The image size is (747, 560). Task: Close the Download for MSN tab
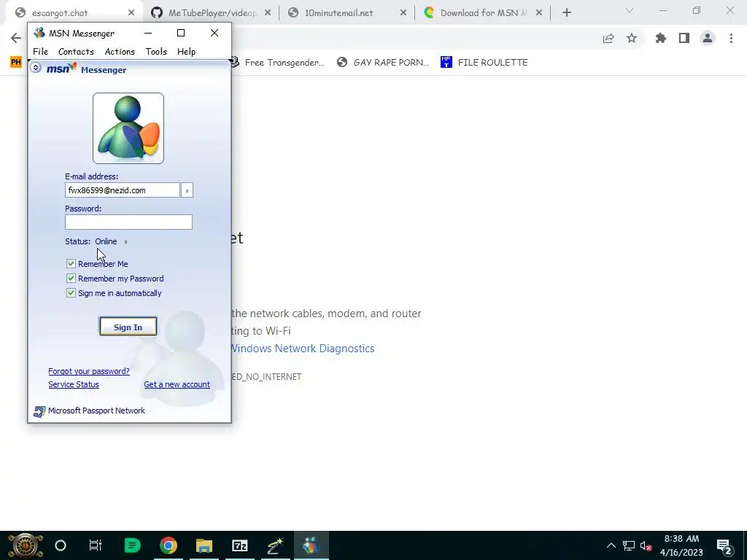point(539,13)
